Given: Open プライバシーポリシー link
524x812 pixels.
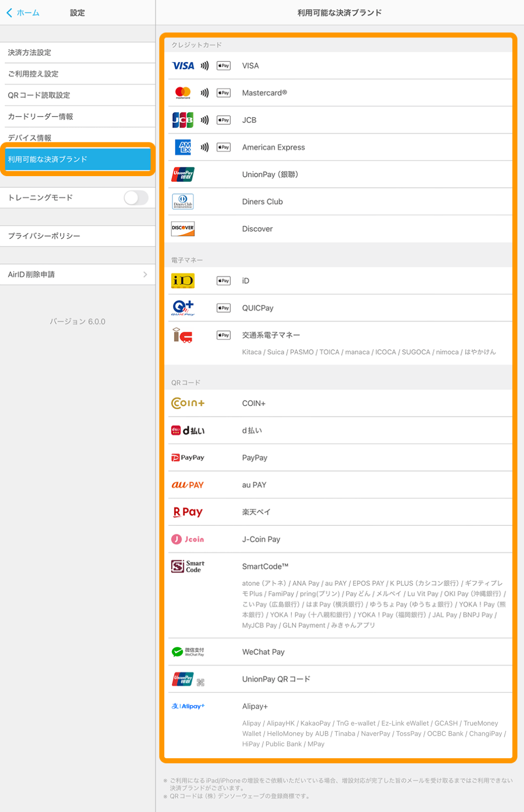Looking at the screenshot, I should point(44,236).
